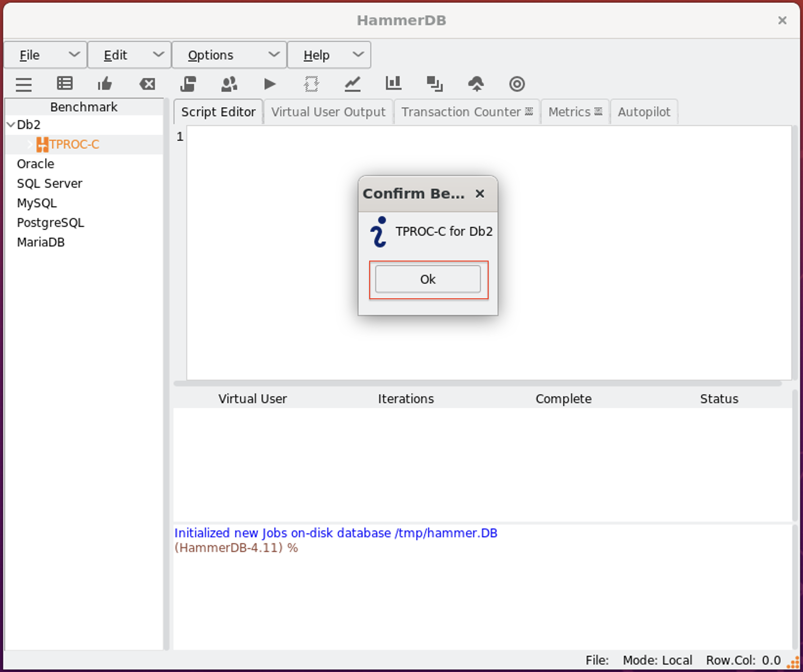The image size is (803, 672).
Task: Open the Edit menu
Action: [x=130, y=55]
